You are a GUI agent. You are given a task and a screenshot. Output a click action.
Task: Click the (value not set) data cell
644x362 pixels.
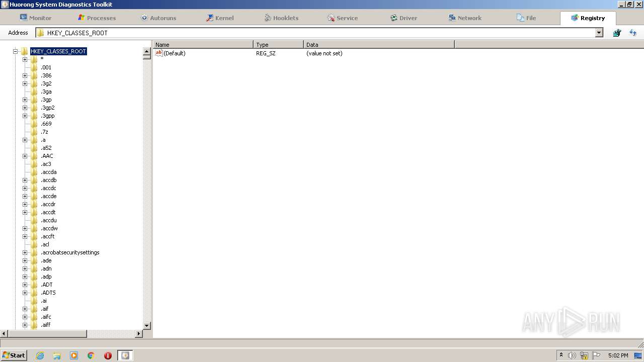[x=324, y=53]
